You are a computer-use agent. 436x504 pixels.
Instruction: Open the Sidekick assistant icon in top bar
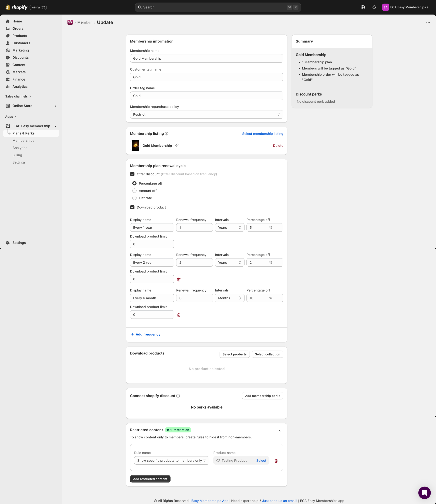363,7
